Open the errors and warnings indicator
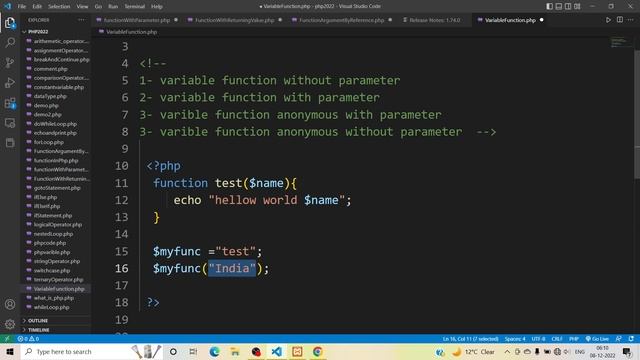The image size is (640, 360). [28, 339]
